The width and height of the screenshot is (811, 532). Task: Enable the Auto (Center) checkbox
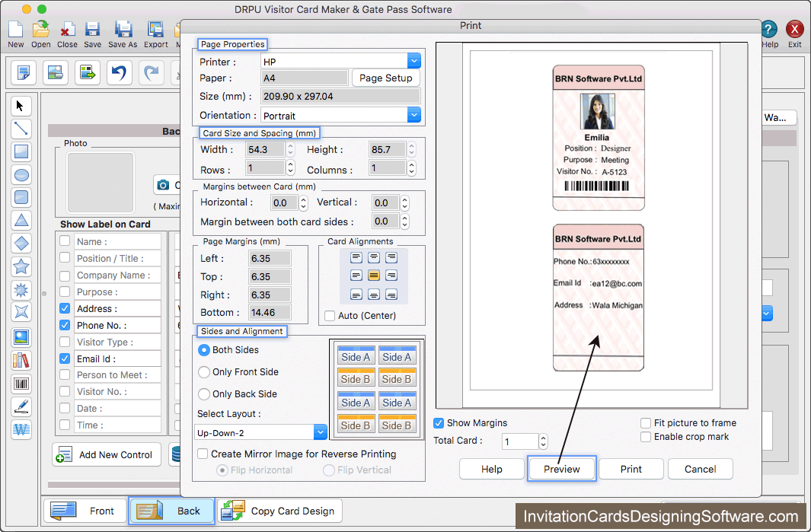(330, 315)
